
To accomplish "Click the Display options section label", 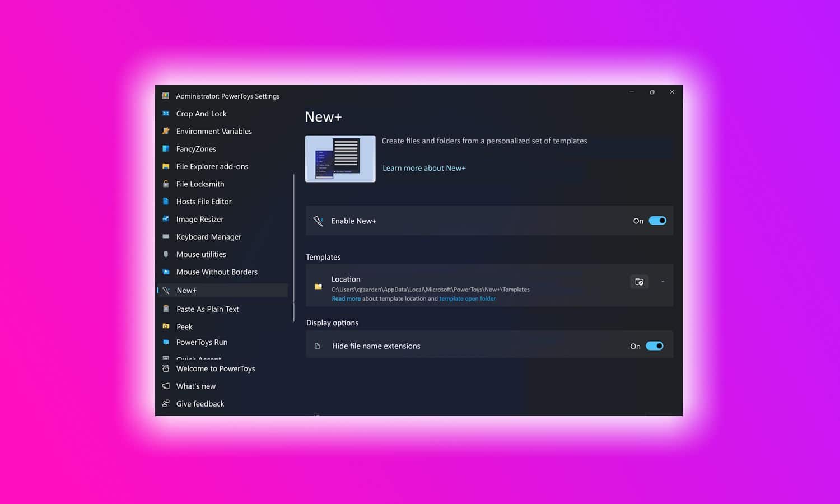I will (332, 323).
